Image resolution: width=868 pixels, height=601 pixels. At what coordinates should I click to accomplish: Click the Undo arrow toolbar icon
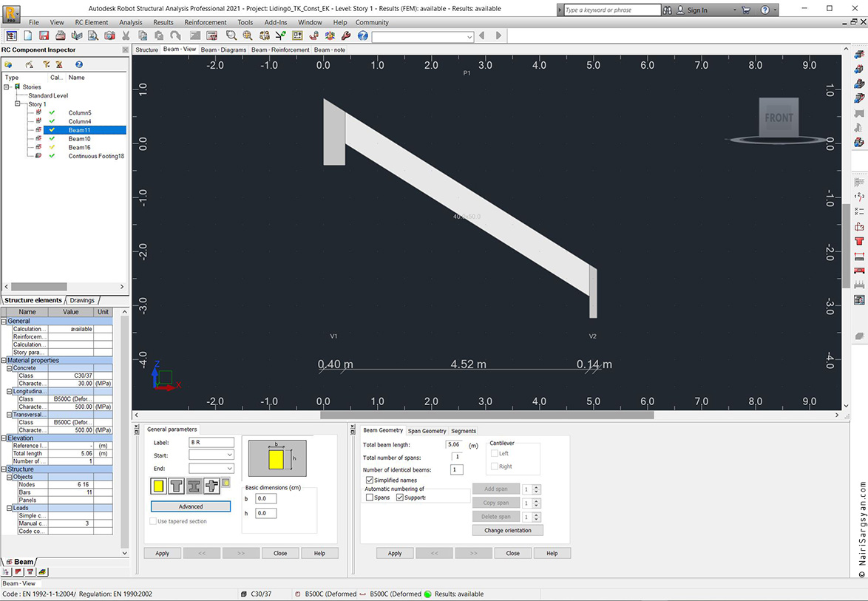pyautogui.click(x=175, y=35)
